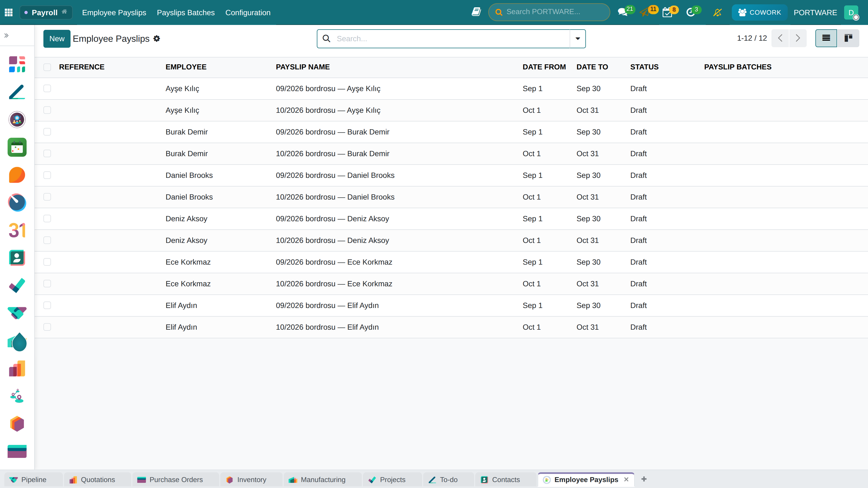Go to next page of records

(x=797, y=38)
